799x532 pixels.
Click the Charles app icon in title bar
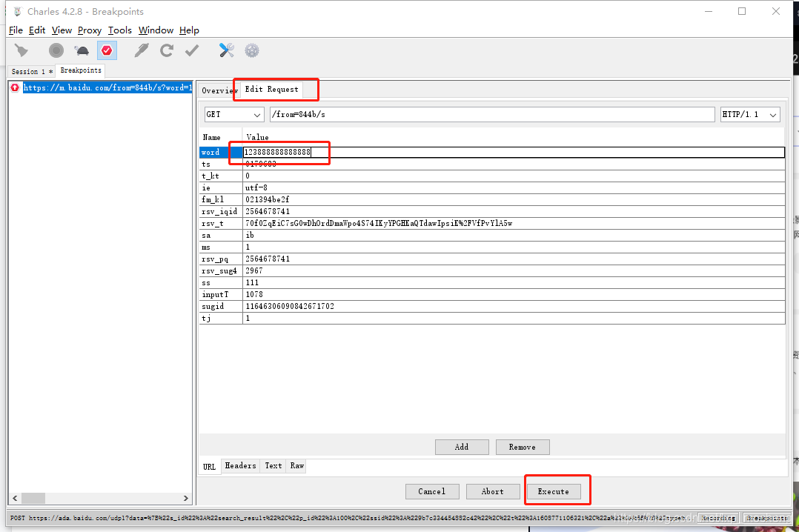click(18, 11)
